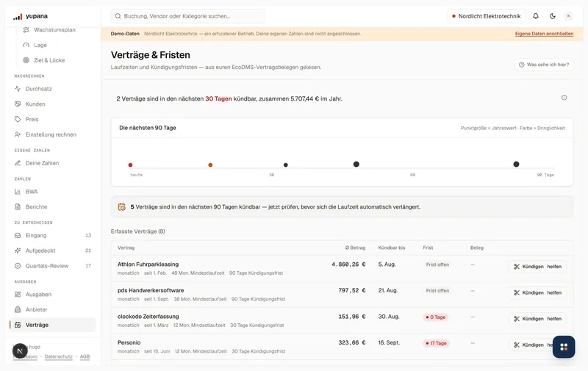The width and height of the screenshot is (588, 371).
Task: Open Ziel & Lücke in the sidebar
Action: [x=49, y=60]
